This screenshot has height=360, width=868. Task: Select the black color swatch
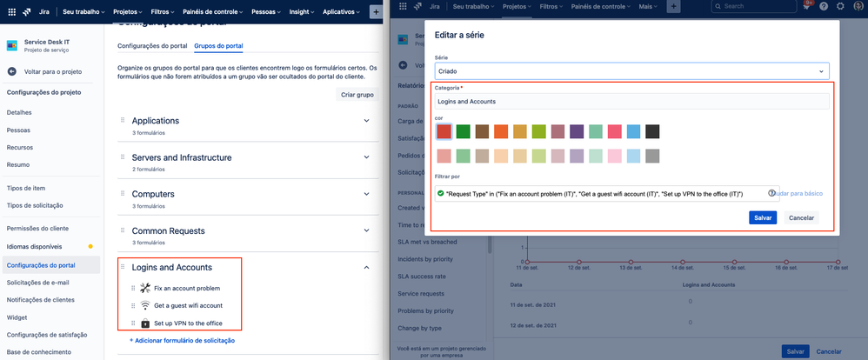652,131
